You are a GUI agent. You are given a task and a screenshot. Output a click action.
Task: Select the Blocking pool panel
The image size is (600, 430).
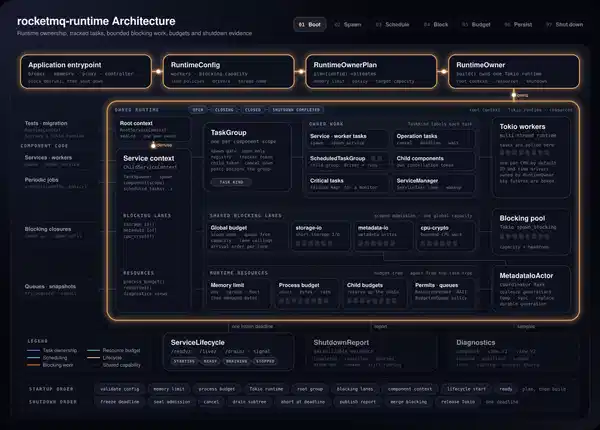pyautogui.click(x=532, y=232)
